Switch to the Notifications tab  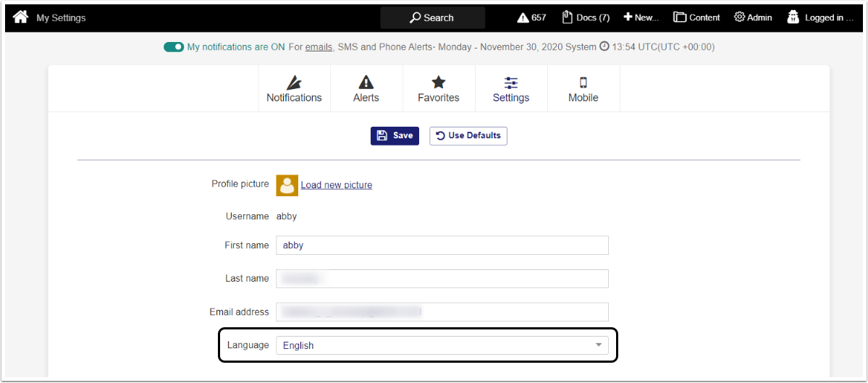pyautogui.click(x=294, y=89)
